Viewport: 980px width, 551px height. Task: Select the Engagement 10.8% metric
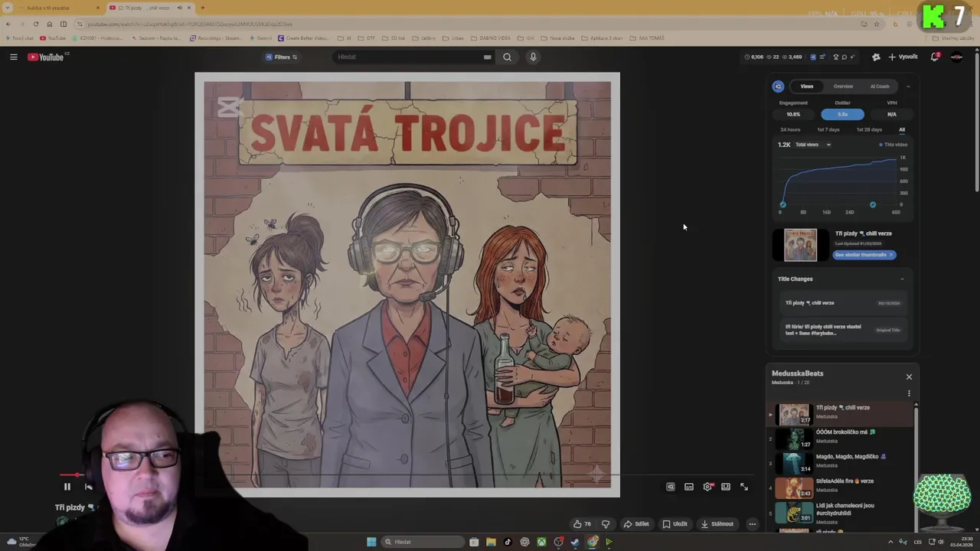pos(793,114)
